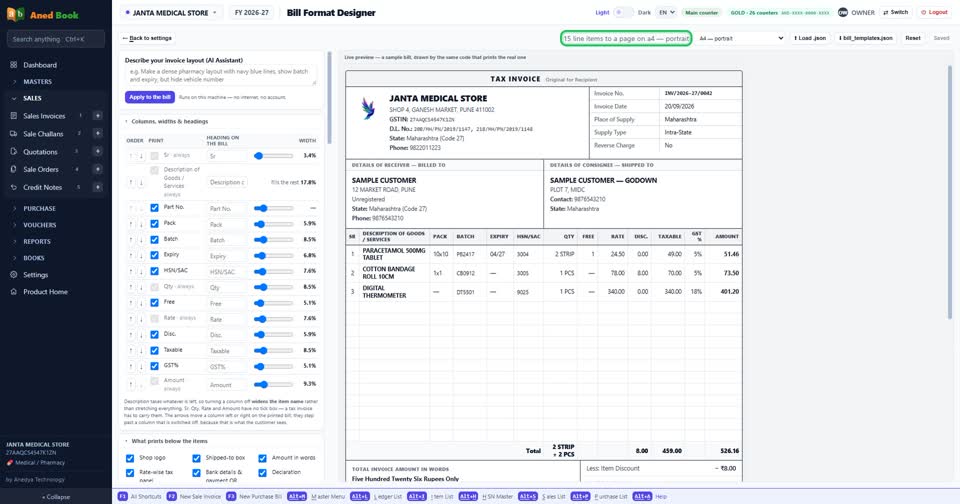Click the Sale Orders sidebar icon
This screenshot has width=960, height=504.
[13, 169]
